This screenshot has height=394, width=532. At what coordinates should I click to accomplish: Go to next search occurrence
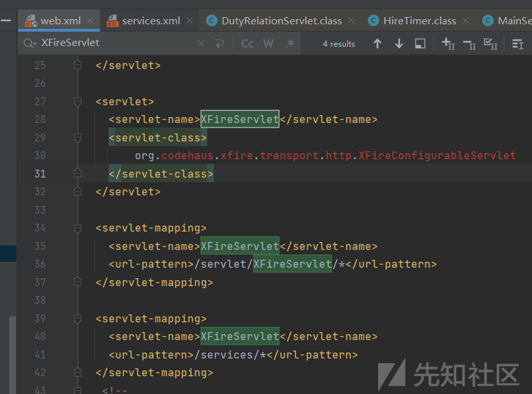tap(399, 43)
